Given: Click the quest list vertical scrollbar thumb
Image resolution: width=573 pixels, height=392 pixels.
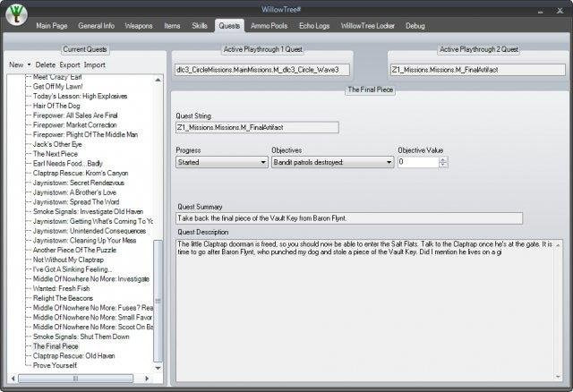Looking at the screenshot, I should coord(158,301).
